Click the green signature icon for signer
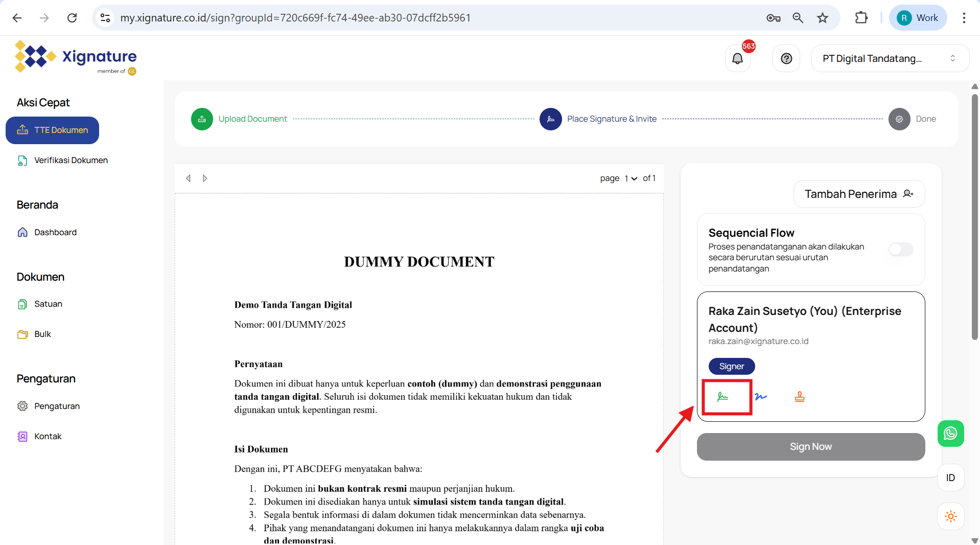 pos(722,397)
